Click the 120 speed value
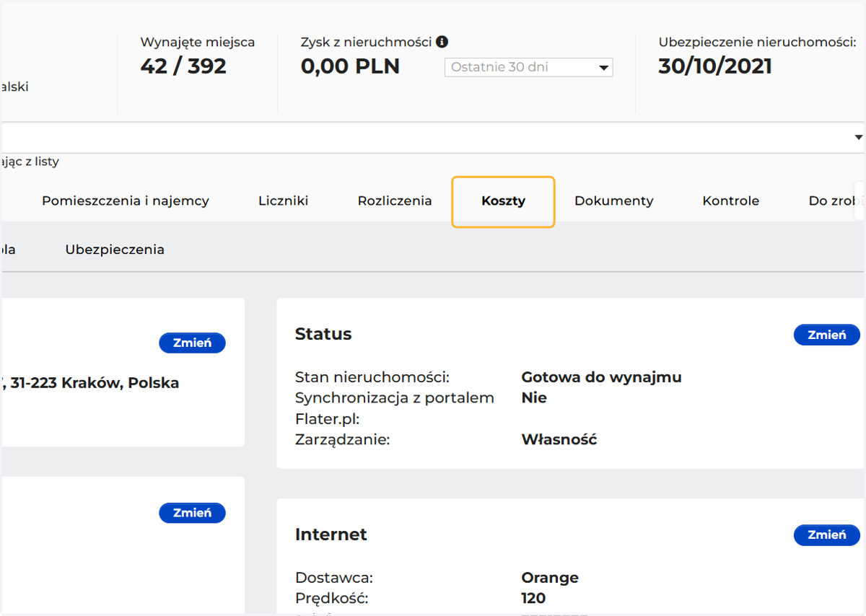Image resolution: width=866 pixels, height=616 pixels. 533,598
